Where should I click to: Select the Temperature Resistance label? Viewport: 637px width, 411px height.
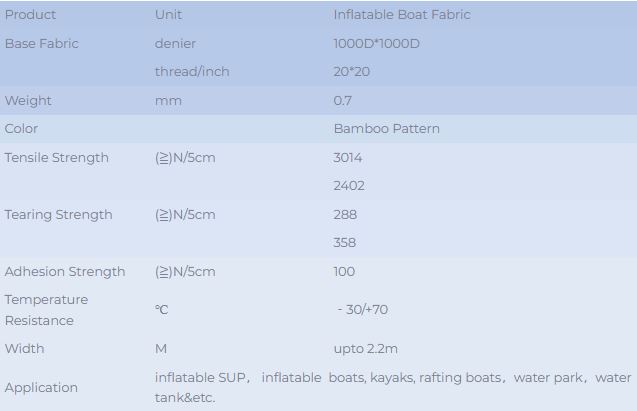(x=47, y=310)
